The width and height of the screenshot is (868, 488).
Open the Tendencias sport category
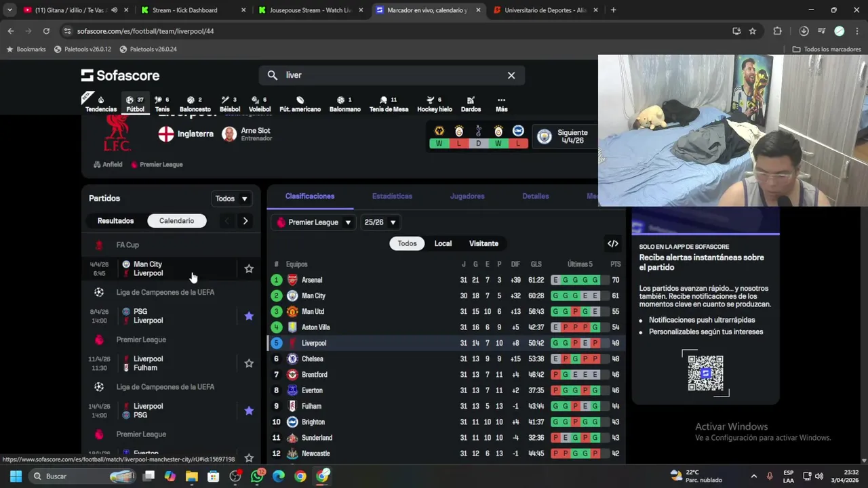(100, 104)
